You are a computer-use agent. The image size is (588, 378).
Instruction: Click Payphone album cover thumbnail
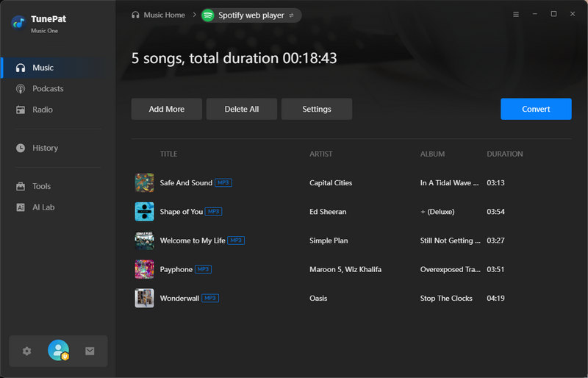(x=144, y=269)
